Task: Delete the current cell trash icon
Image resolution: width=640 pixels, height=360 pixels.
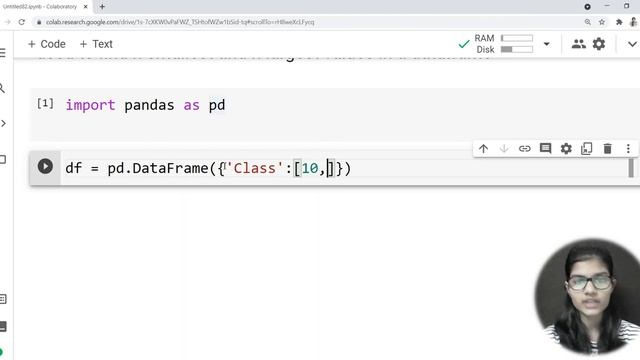Action: pos(608,149)
